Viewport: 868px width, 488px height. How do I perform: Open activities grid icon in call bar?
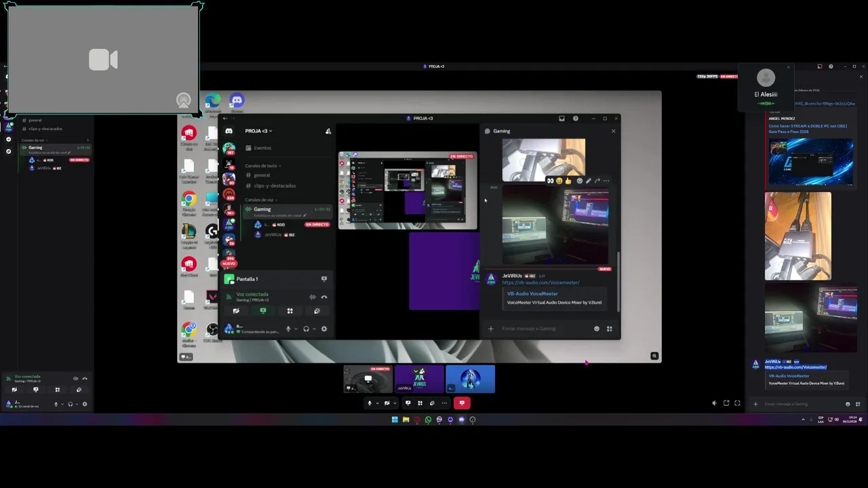420,403
